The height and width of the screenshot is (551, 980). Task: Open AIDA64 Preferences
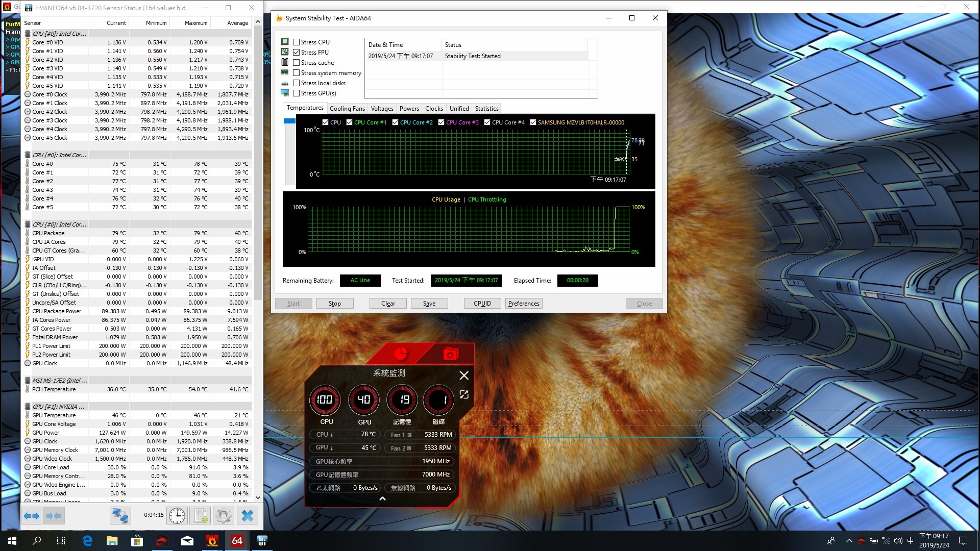click(524, 304)
